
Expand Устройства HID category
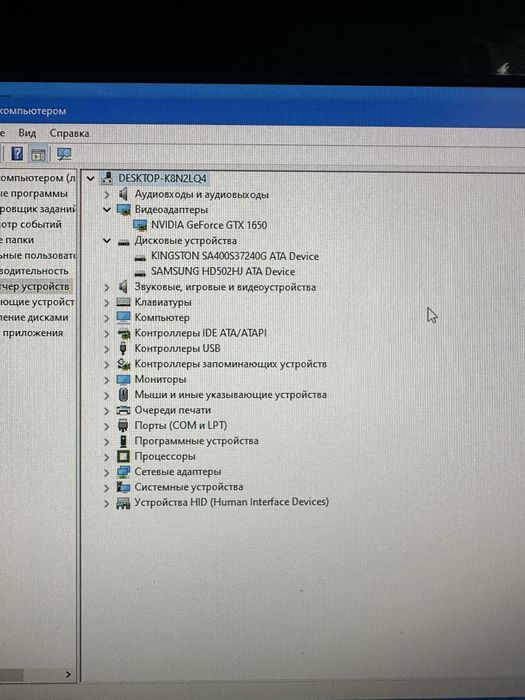pos(107,503)
